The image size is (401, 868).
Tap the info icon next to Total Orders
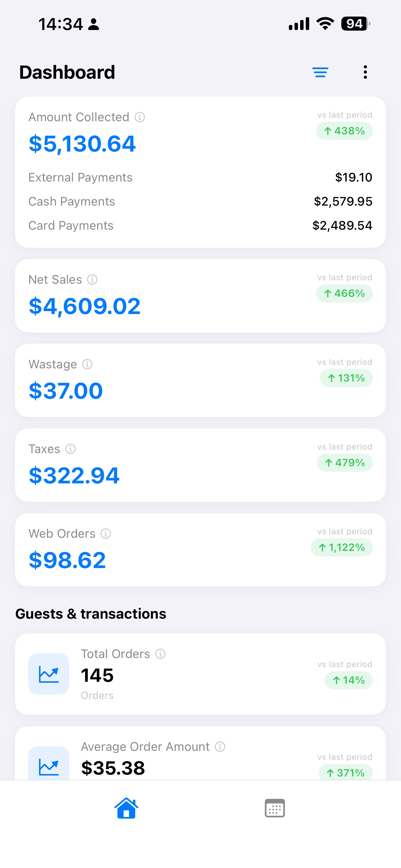pos(160,654)
